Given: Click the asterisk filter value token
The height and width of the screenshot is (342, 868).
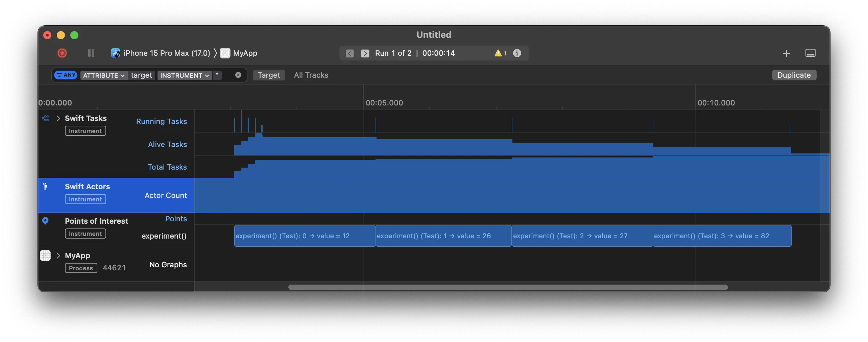Looking at the screenshot, I should [x=217, y=75].
